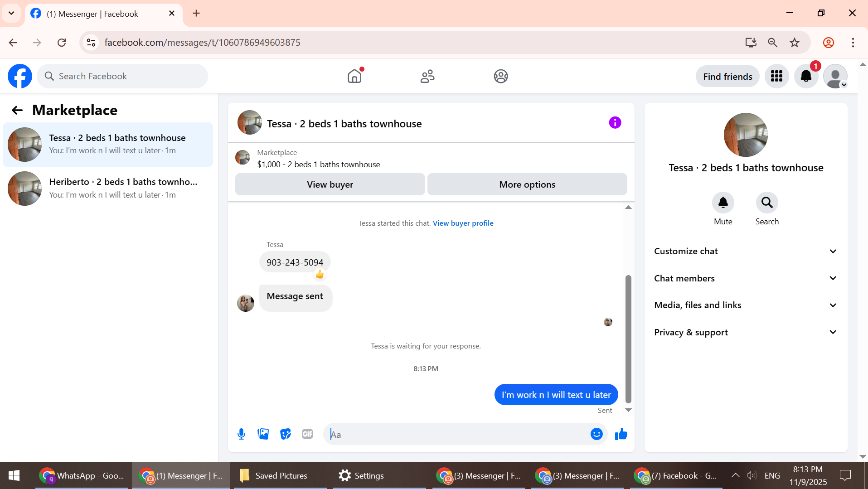Viewport: 868px width, 489px height.
Task: Select the Tessa townhouse conversation
Action: (108, 145)
